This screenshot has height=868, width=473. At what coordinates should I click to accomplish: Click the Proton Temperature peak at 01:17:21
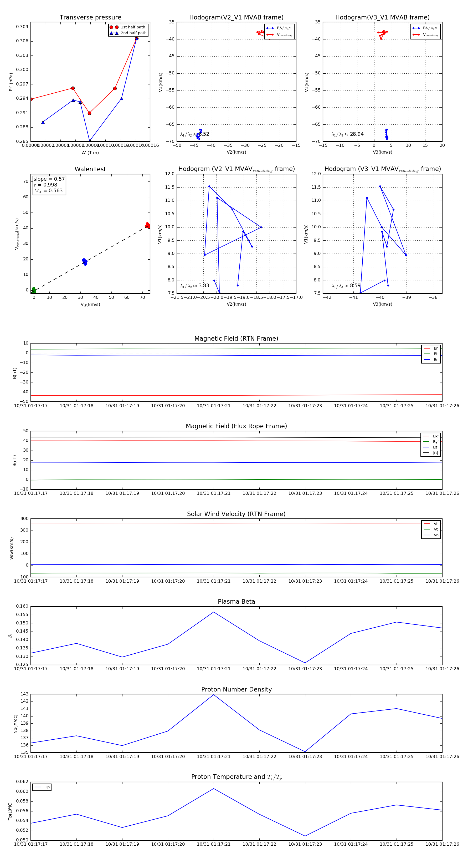213,789
